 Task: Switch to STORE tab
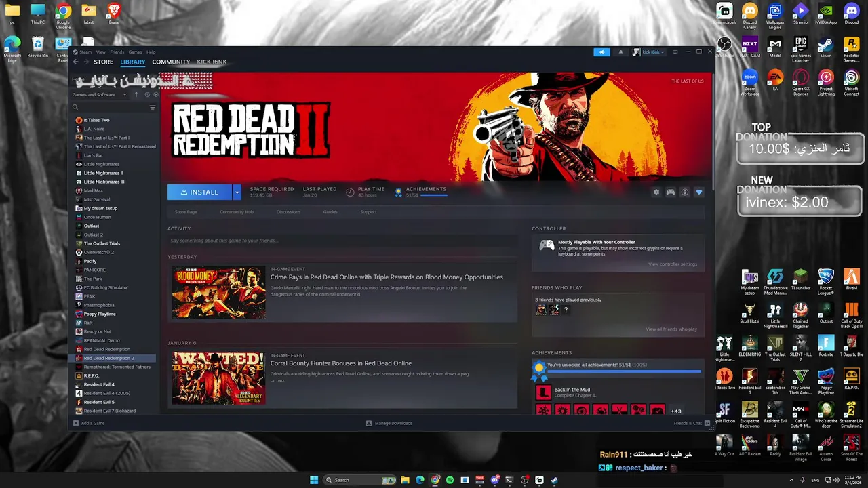coord(103,62)
